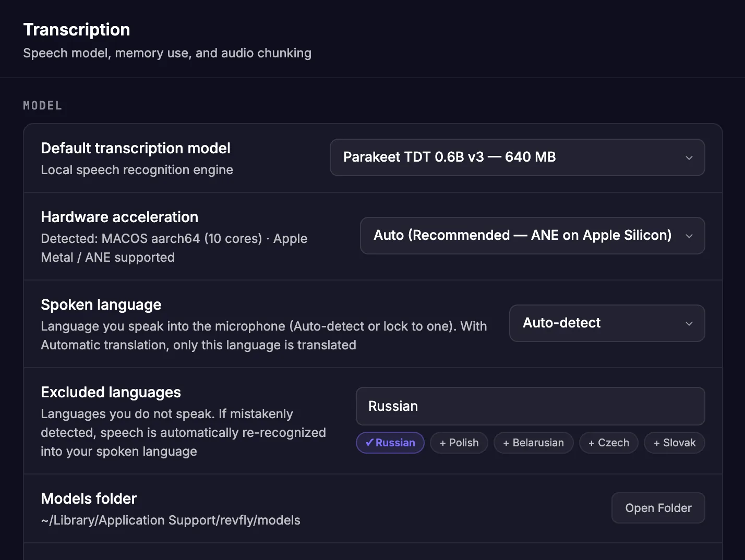
Task: Open the Default transcription model dropdown
Action: [517, 157]
